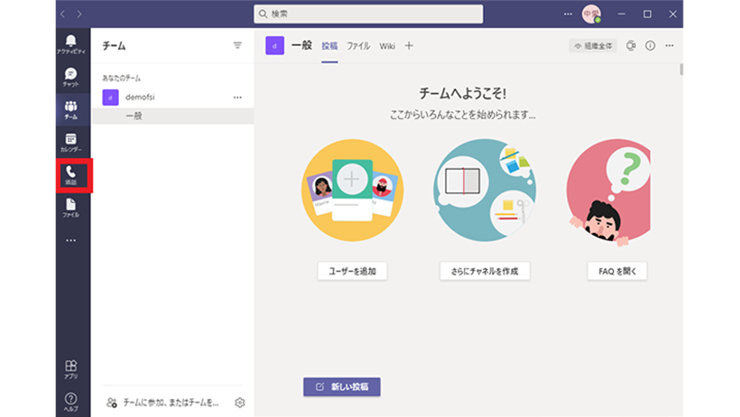
Task: Select the 一般 channel in team list
Action: click(134, 116)
